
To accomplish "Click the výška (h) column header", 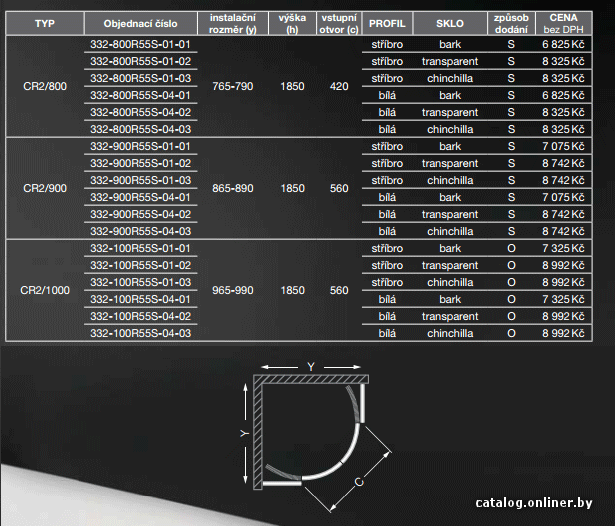I will coord(292,24).
